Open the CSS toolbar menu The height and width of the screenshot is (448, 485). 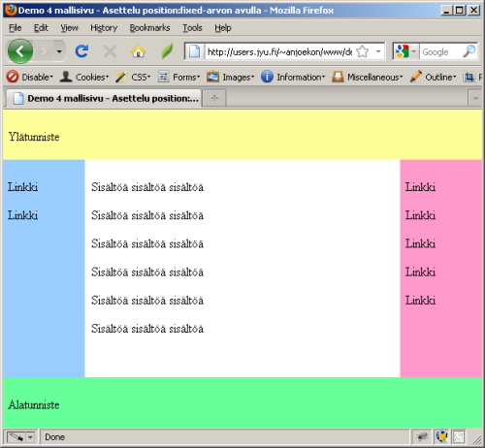coord(133,77)
